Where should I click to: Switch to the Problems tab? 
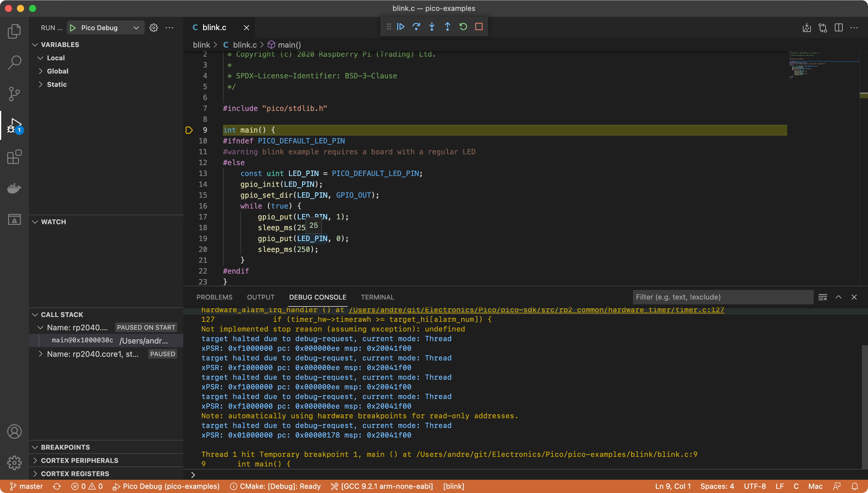214,297
